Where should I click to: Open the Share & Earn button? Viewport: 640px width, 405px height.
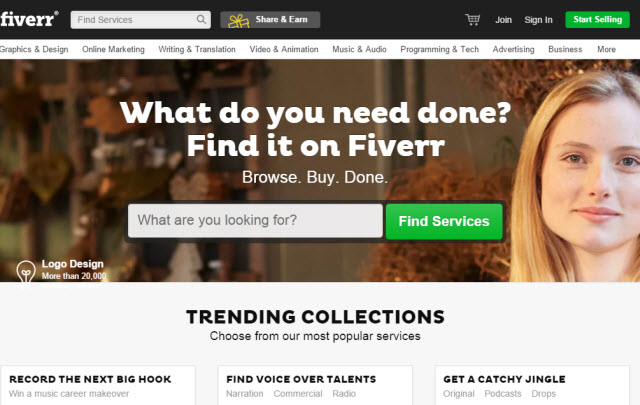coord(270,20)
